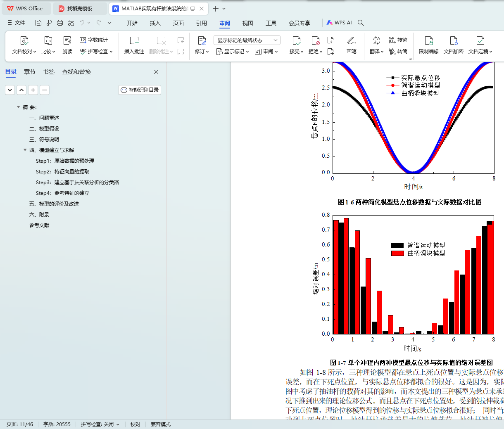Toggle 拼写检查: 关闭 in status bar
This screenshot has height=429, width=504.
coord(100,424)
